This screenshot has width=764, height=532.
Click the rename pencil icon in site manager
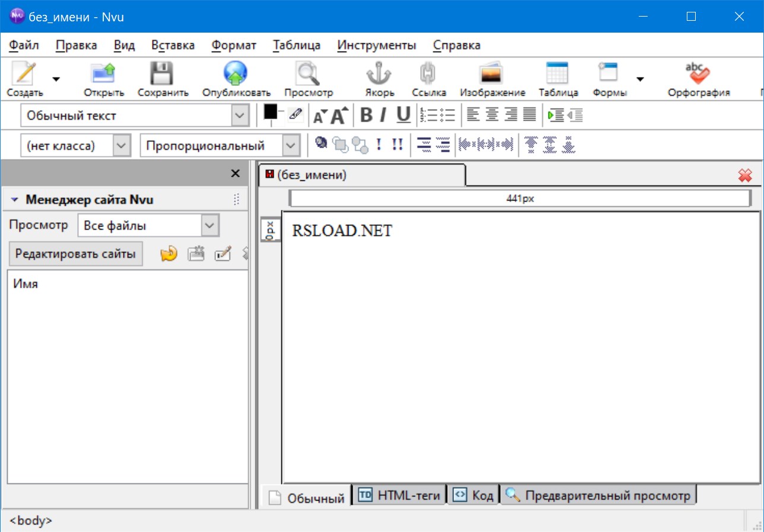tap(223, 254)
